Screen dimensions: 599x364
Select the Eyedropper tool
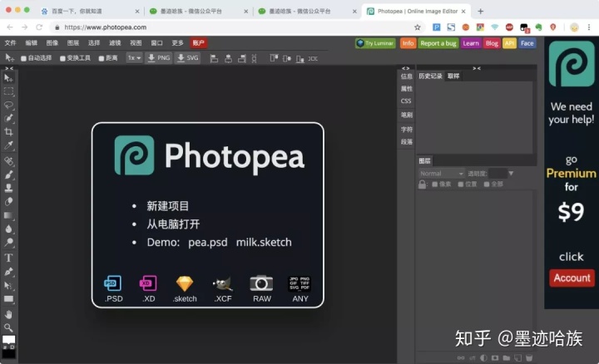[8, 145]
